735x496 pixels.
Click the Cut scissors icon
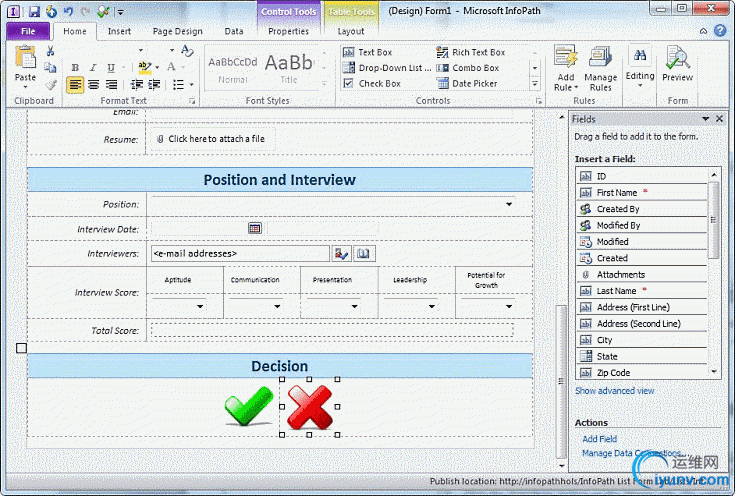(x=50, y=51)
